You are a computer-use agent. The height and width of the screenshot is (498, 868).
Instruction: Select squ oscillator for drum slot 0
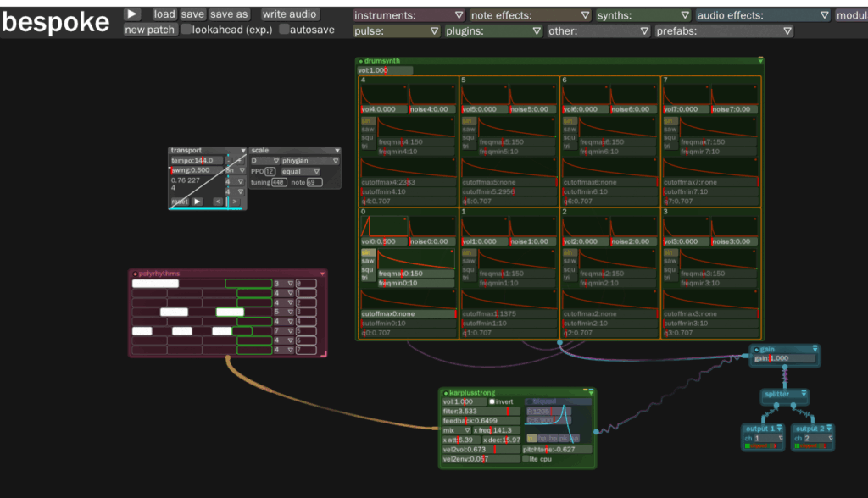click(x=368, y=269)
